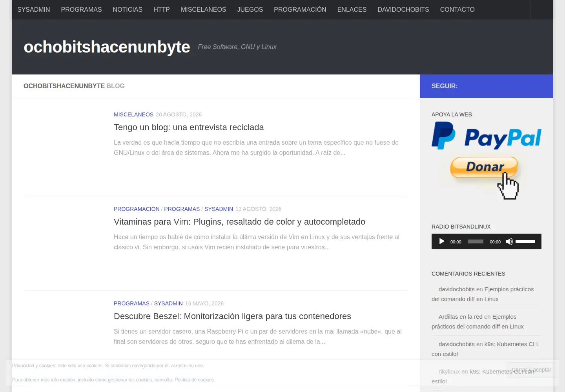Open SYSADMIN category tag on Beszel post
565x392 pixels.
(x=168, y=303)
